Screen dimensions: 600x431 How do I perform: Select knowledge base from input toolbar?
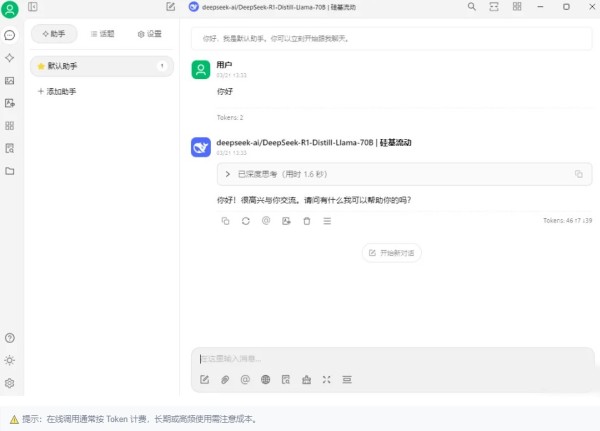click(286, 379)
